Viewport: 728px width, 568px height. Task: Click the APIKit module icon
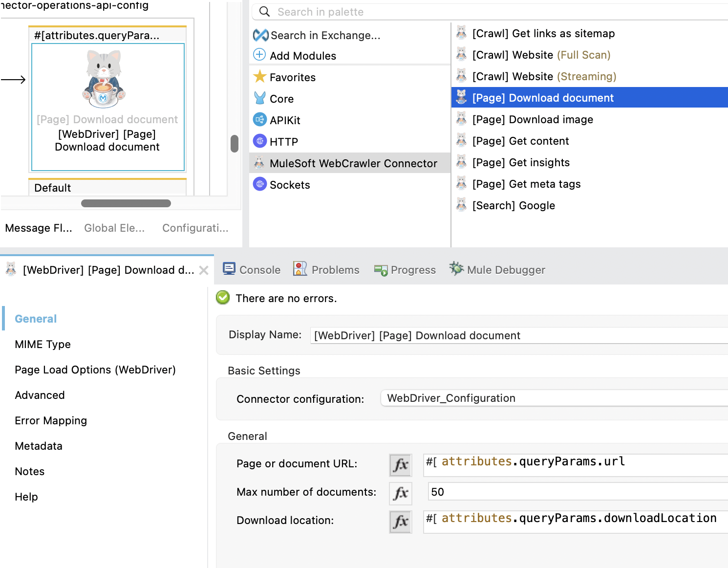(259, 119)
